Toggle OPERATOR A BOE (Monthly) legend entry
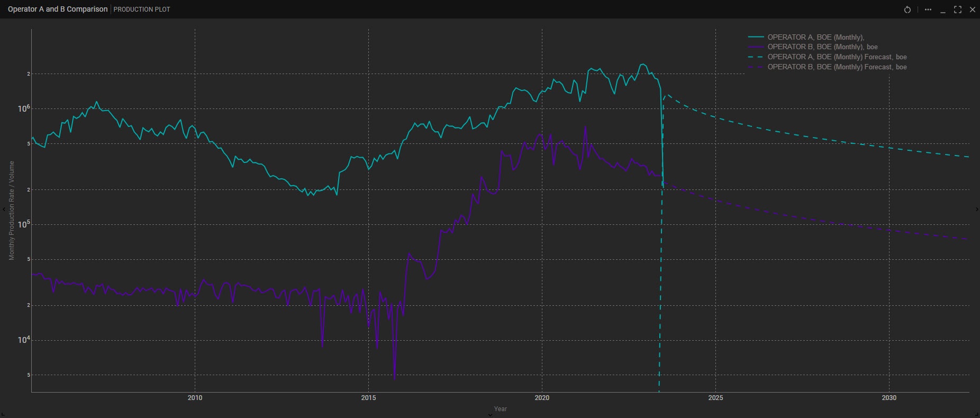Image resolution: width=980 pixels, height=418 pixels. point(815,37)
